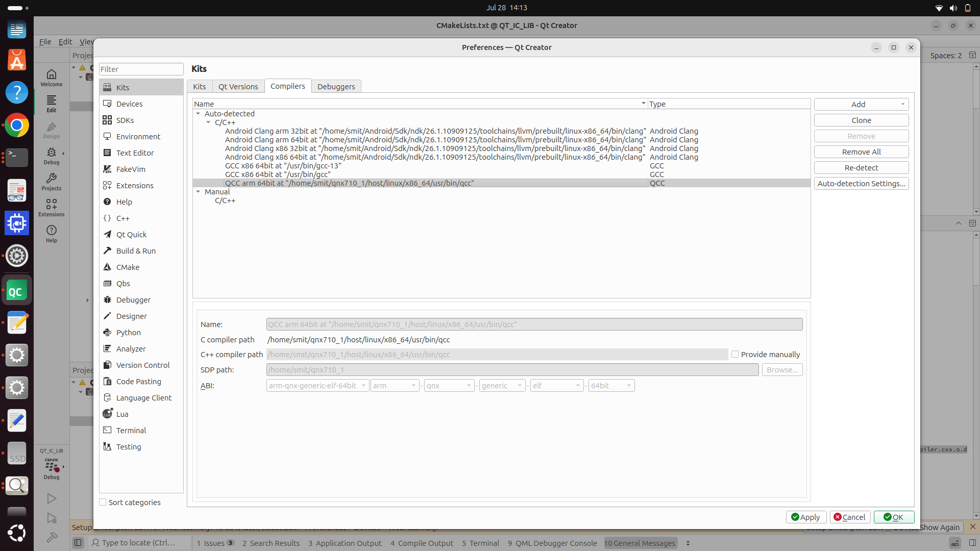Open the Edit menu

coord(65,41)
